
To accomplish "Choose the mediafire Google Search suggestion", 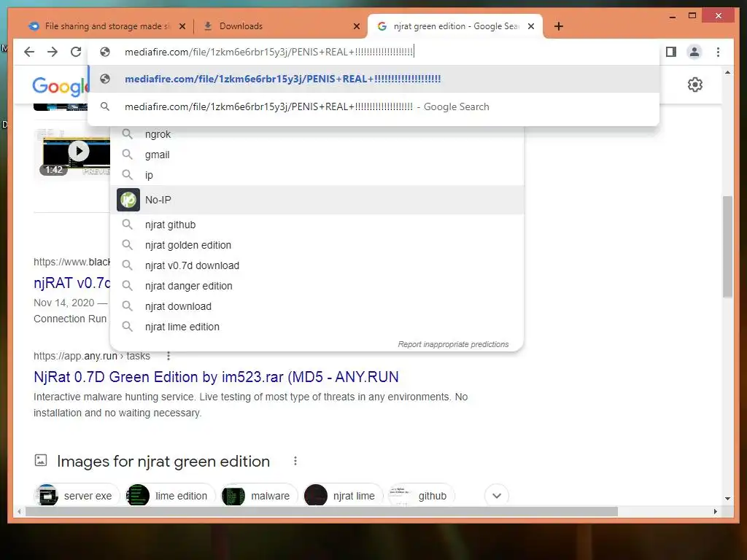I will click(373, 106).
